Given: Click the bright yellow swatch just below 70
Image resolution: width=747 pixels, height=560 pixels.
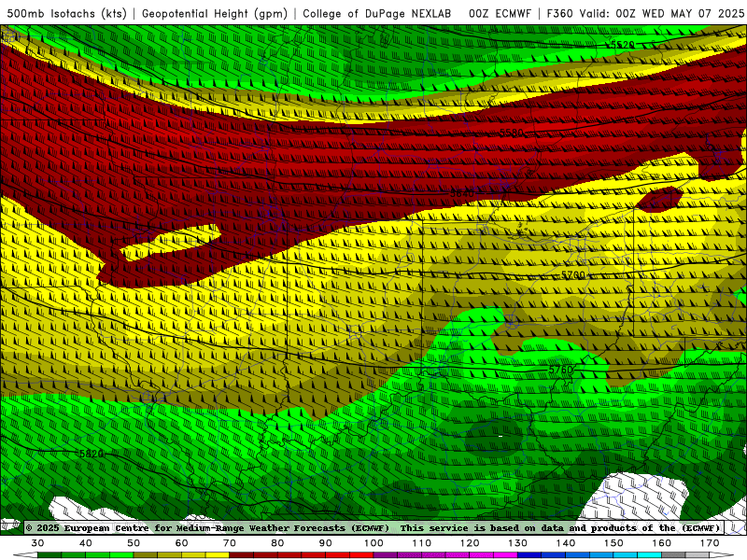Looking at the screenshot, I should click(218, 555).
